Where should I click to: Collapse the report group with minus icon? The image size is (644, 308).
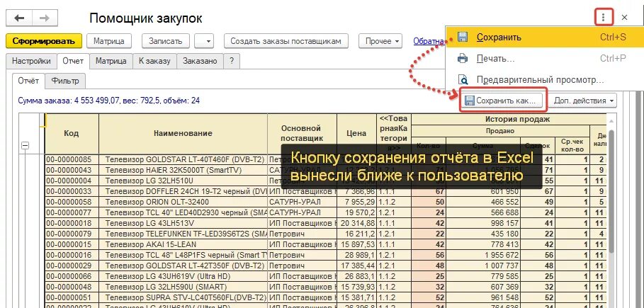coord(25,145)
